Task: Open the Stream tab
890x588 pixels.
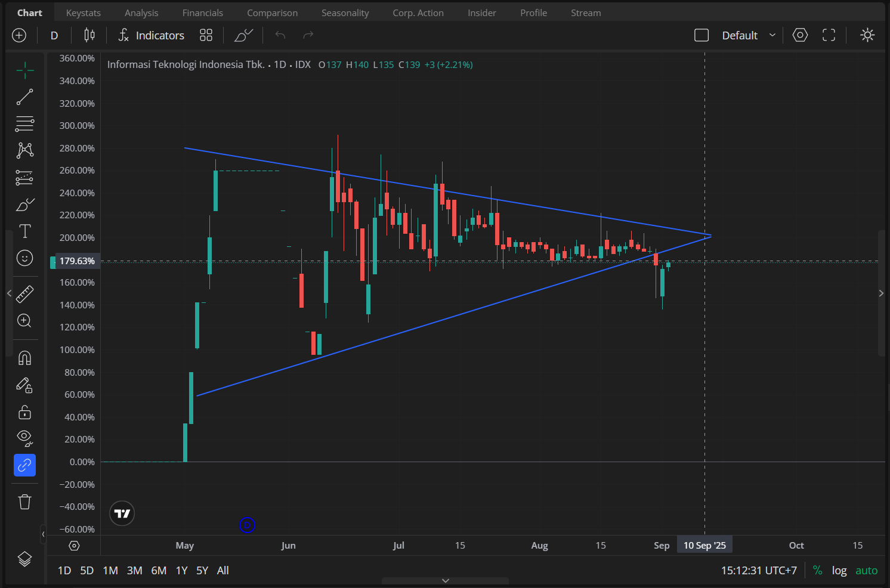Action: (x=586, y=13)
